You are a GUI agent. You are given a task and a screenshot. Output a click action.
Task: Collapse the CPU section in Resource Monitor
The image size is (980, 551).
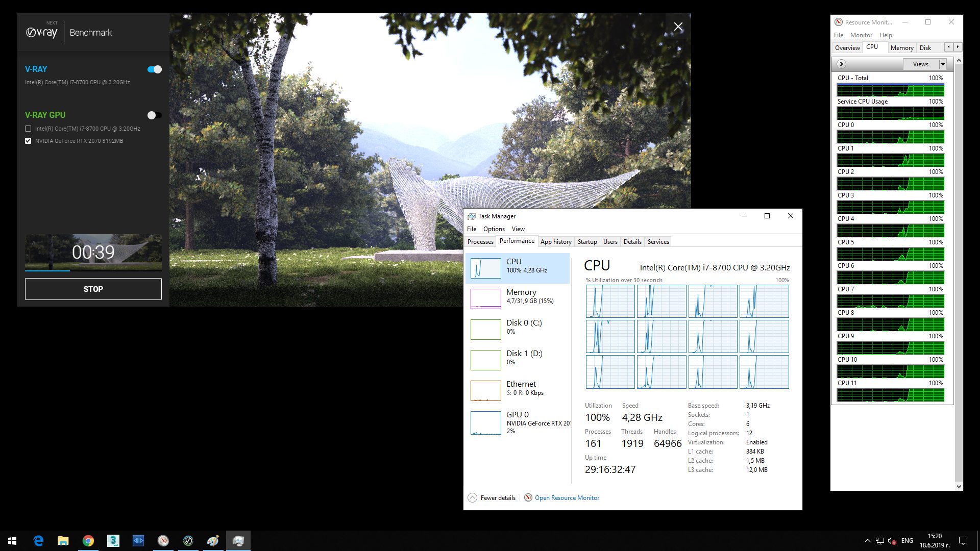point(842,64)
